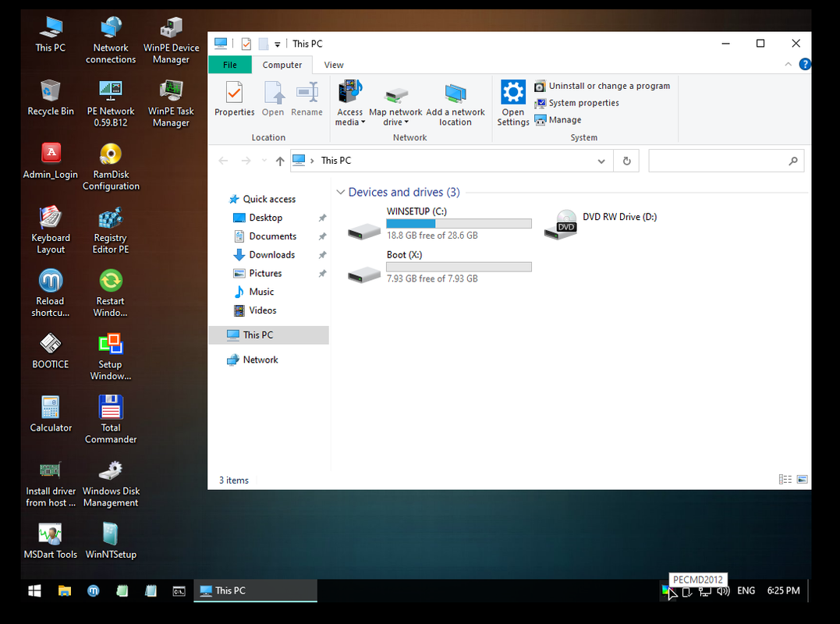Image resolution: width=840 pixels, height=624 pixels.
Task: Click the address bar path This PC
Action: click(336, 161)
